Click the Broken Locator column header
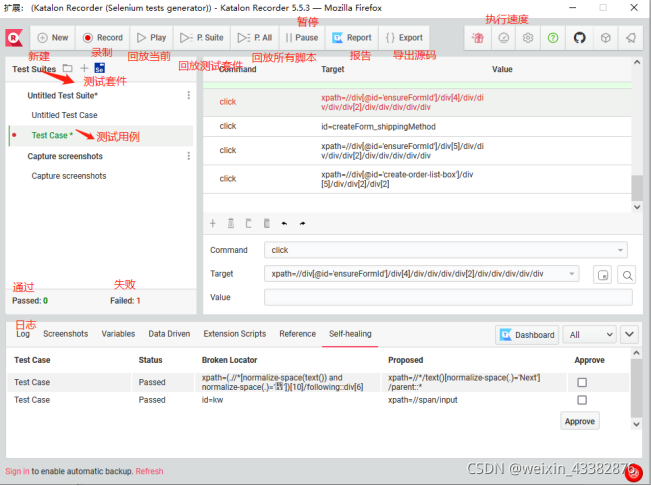This screenshot has width=651, height=486. tap(229, 360)
